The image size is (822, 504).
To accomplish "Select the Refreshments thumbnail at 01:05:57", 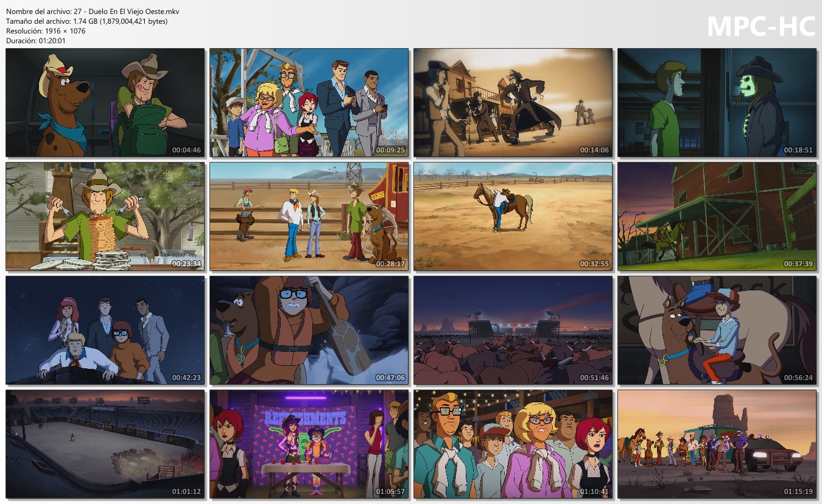I will click(x=309, y=444).
